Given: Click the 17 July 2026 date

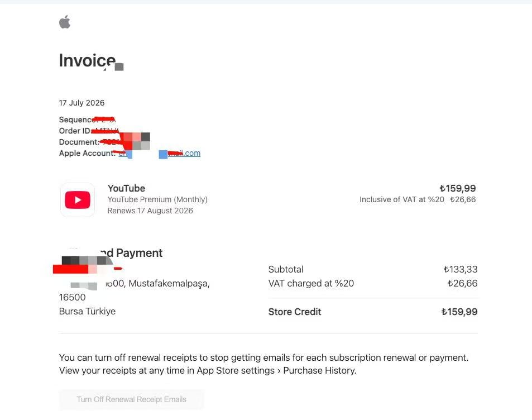Looking at the screenshot, I should 82,103.
